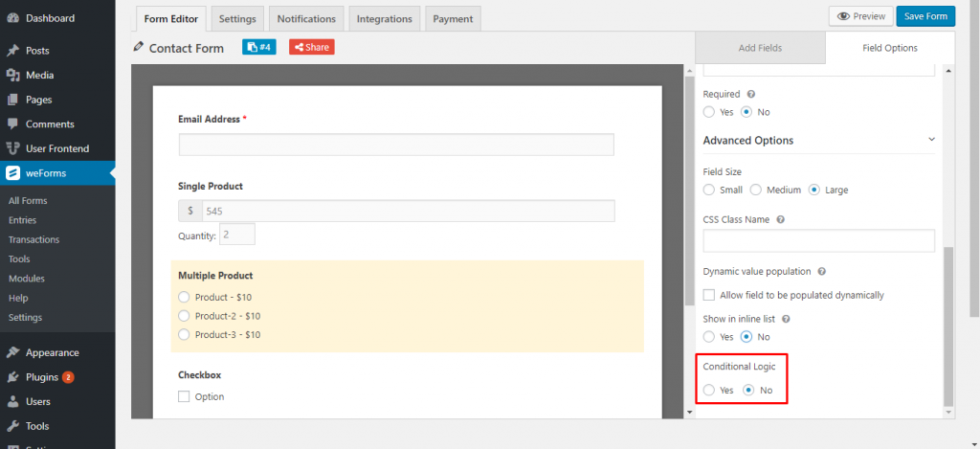Set Field Size to Large

(x=813, y=190)
